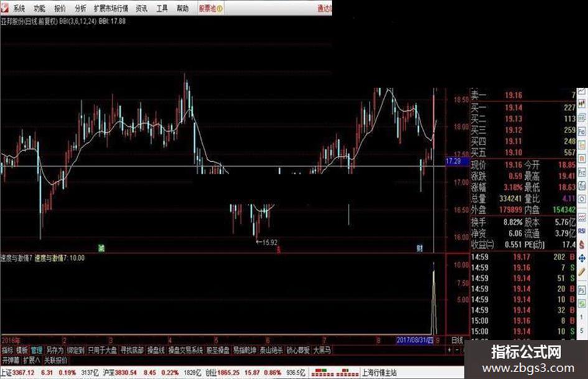The image size is (588, 379).
Task: Click the 现价 value 19.16
Action: (513, 165)
